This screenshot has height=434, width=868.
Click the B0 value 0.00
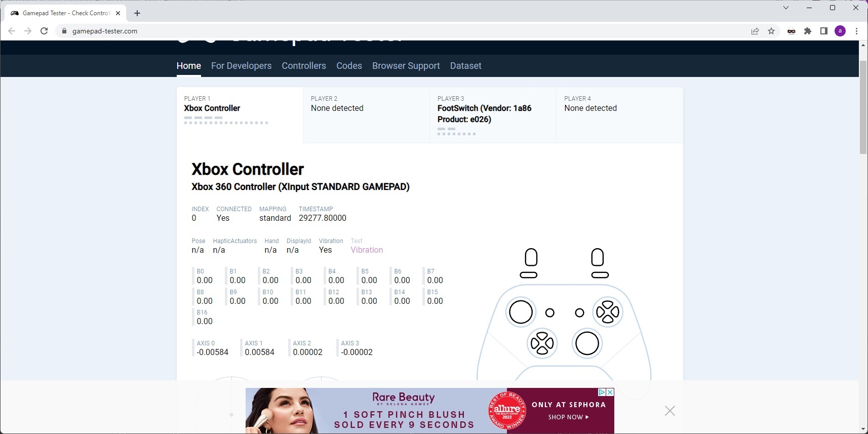point(205,281)
